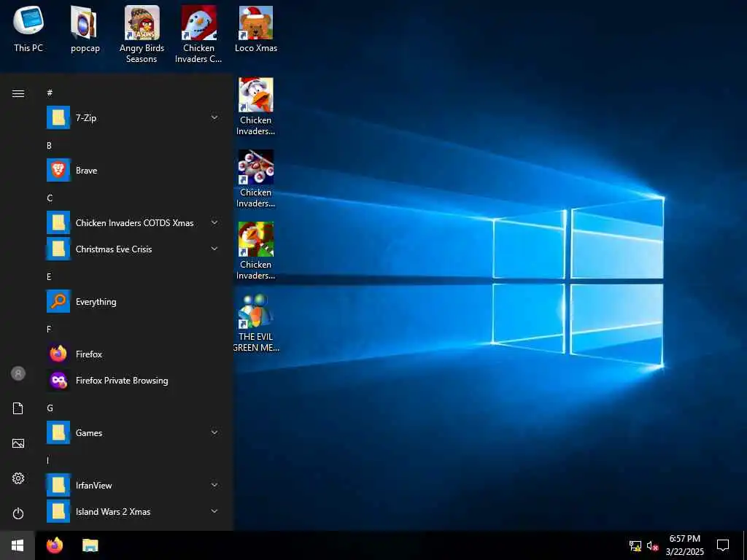Open Firefox Private Browsing
The height and width of the screenshot is (560, 747).
(x=134, y=381)
